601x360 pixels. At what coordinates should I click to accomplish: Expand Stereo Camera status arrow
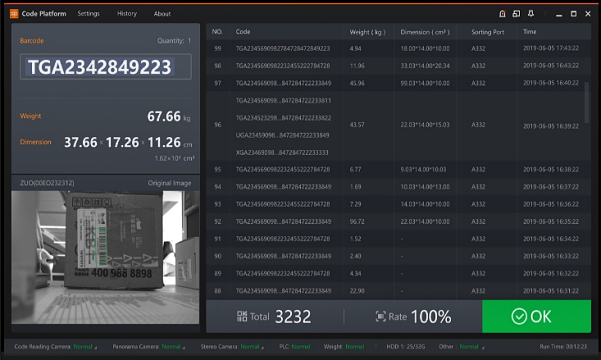(x=263, y=347)
